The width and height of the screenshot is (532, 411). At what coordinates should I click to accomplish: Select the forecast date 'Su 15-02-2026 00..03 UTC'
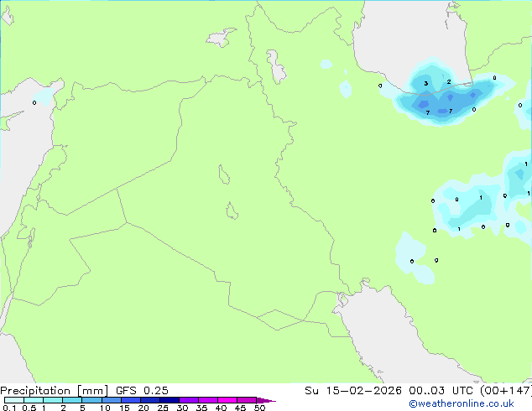390,391
